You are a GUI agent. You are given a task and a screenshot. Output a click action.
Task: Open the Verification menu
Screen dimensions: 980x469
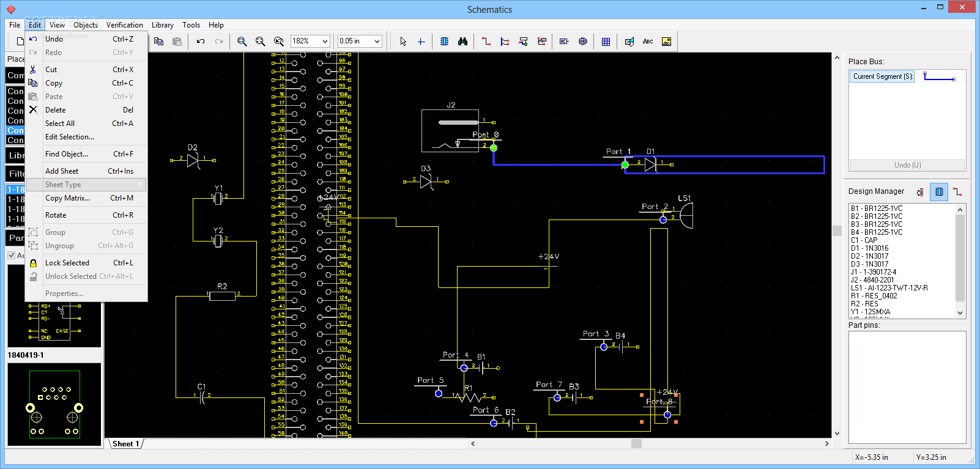(x=125, y=25)
